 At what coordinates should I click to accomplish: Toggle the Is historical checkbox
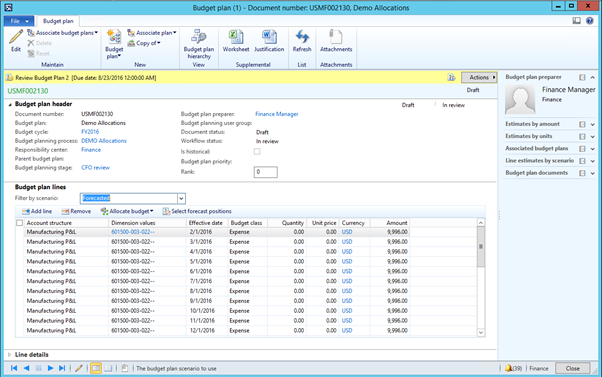[x=257, y=151]
